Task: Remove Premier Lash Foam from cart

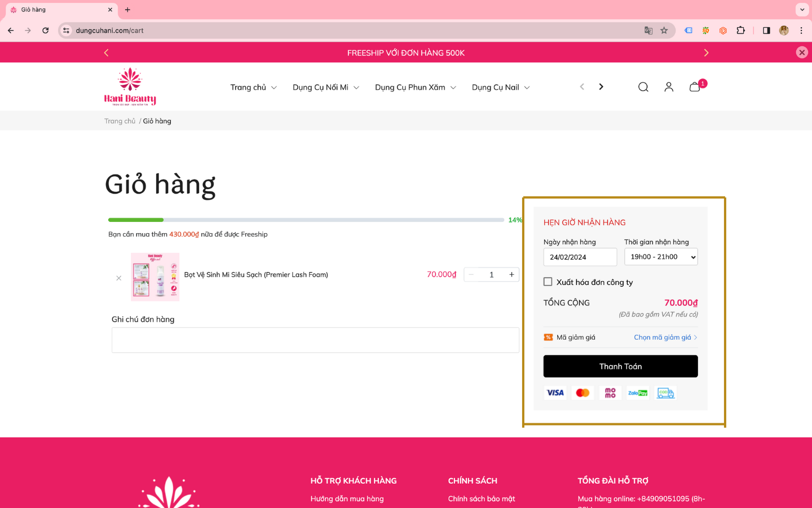Action: [118, 278]
